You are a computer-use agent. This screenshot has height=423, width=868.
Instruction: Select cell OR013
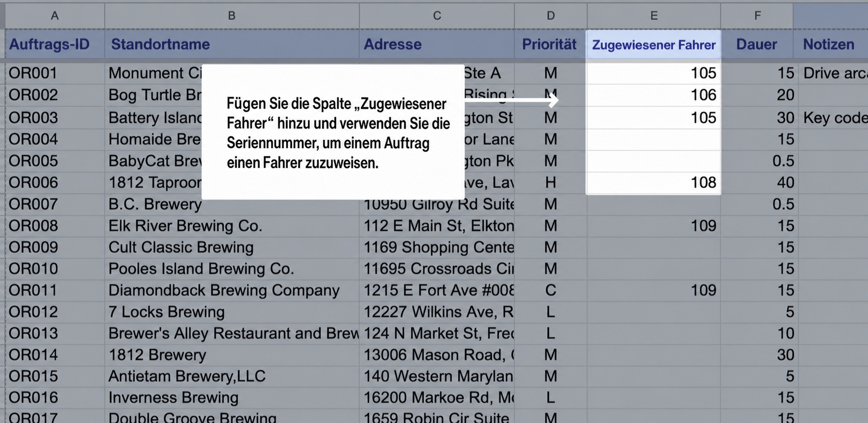[55, 333]
